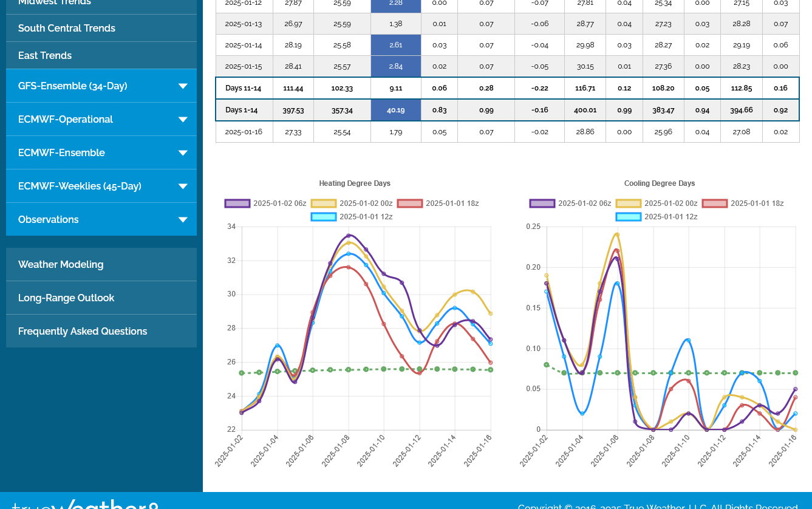812x509 pixels.
Task: Click the Observations dropdown arrow
Action: (x=182, y=220)
